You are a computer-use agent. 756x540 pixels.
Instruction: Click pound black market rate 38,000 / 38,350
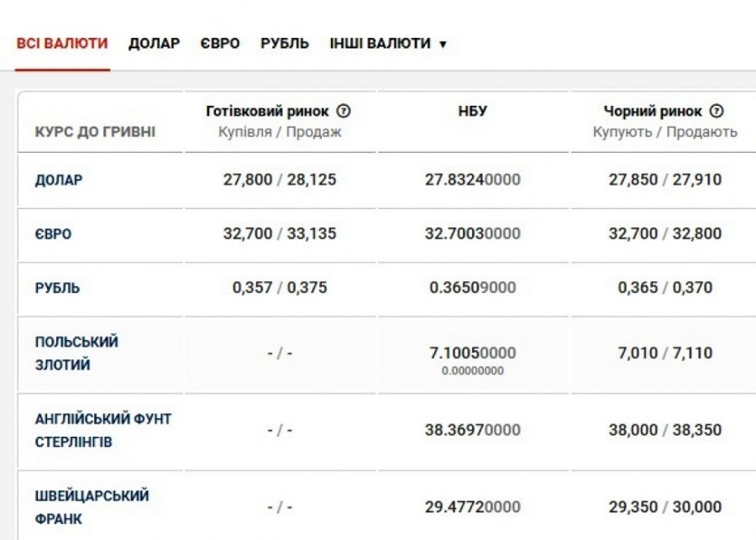coord(664,430)
